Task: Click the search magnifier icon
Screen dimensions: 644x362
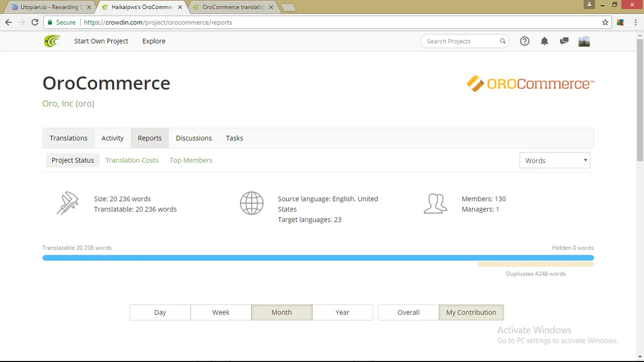Action: (x=503, y=41)
